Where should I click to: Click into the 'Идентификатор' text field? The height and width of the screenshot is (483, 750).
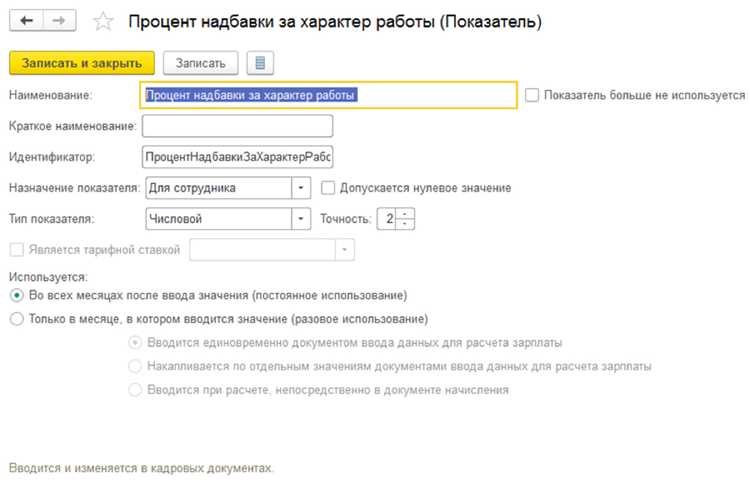(x=237, y=157)
